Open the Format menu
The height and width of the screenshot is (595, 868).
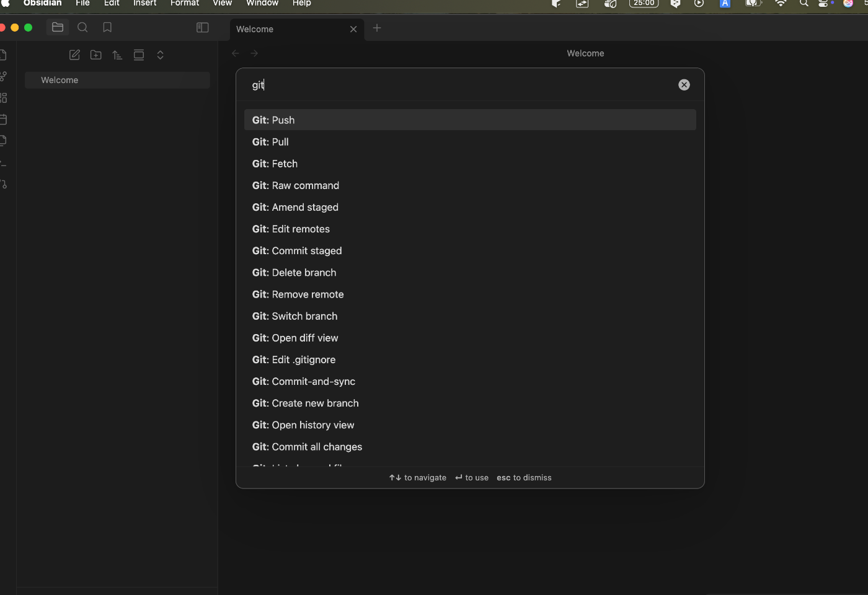185,3
